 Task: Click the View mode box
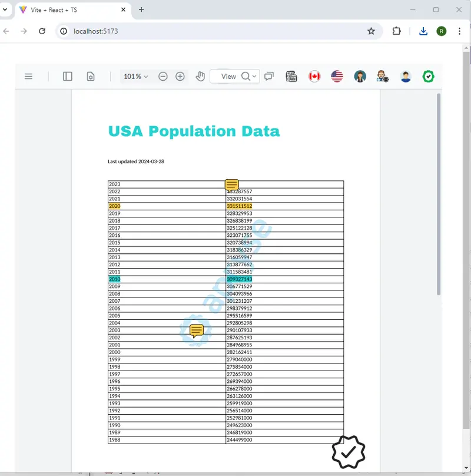point(228,76)
